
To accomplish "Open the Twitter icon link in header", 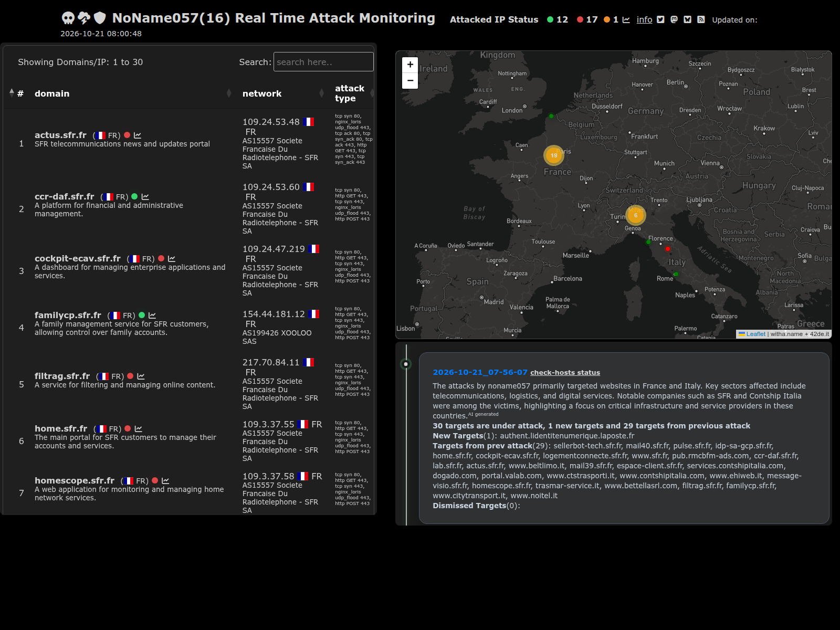I will [660, 19].
